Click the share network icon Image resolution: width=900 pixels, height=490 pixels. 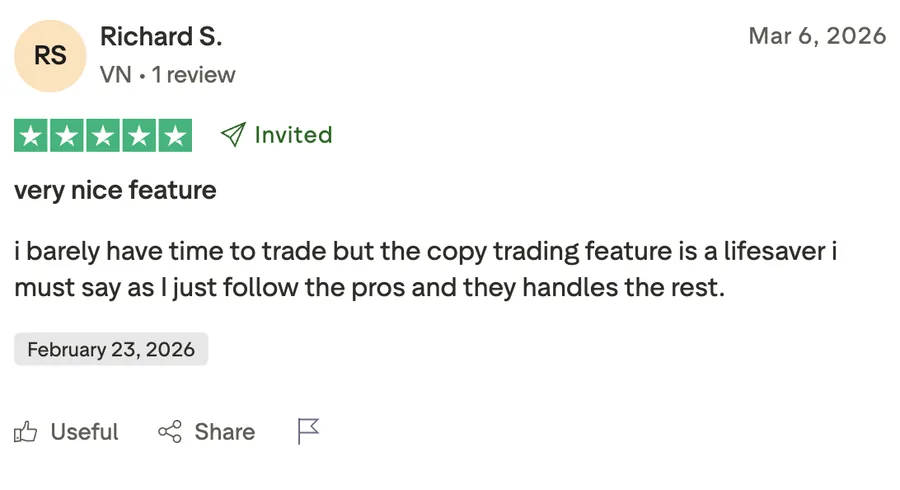point(170,432)
